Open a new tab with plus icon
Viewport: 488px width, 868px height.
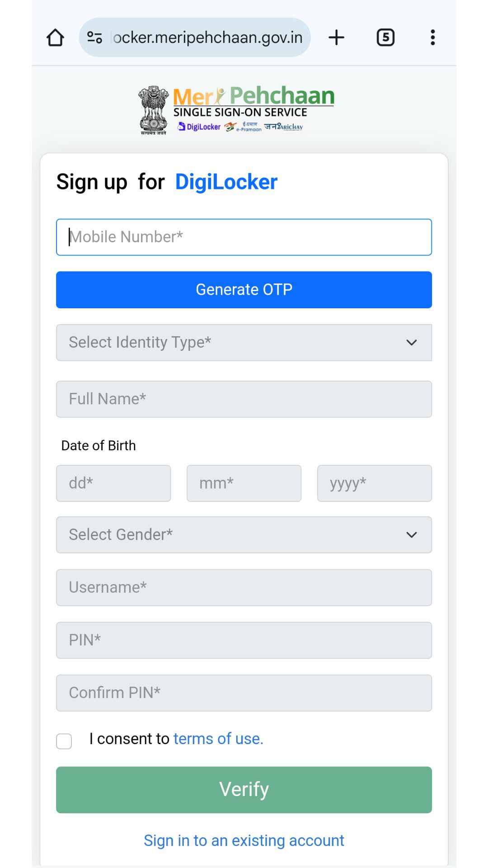tap(336, 38)
